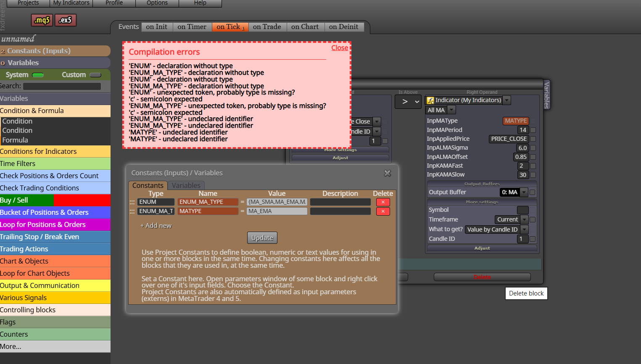Screen dimensions: 641x364
Task: Select the Buy / Sell category
Action: pos(55,200)
